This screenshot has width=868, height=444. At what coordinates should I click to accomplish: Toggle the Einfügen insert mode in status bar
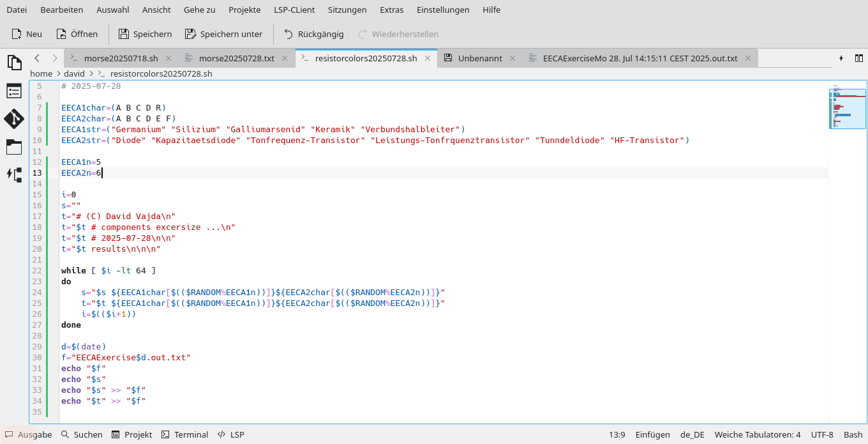(652, 434)
